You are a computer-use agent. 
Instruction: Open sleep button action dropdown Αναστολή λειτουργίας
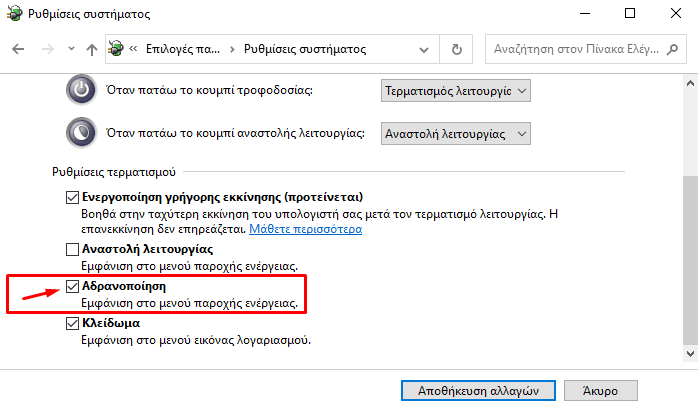point(456,134)
